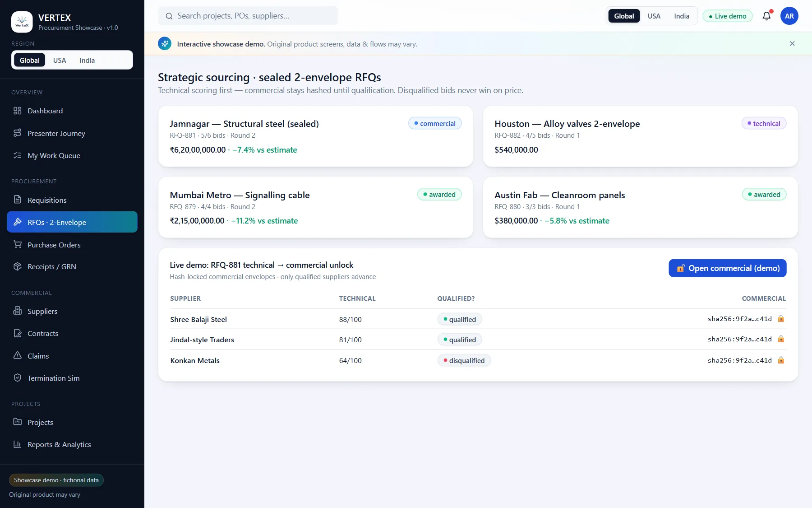This screenshot has height=508, width=812.
Task: Click lock icon in Shree Balaji Steel row
Action: (x=781, y=319)
